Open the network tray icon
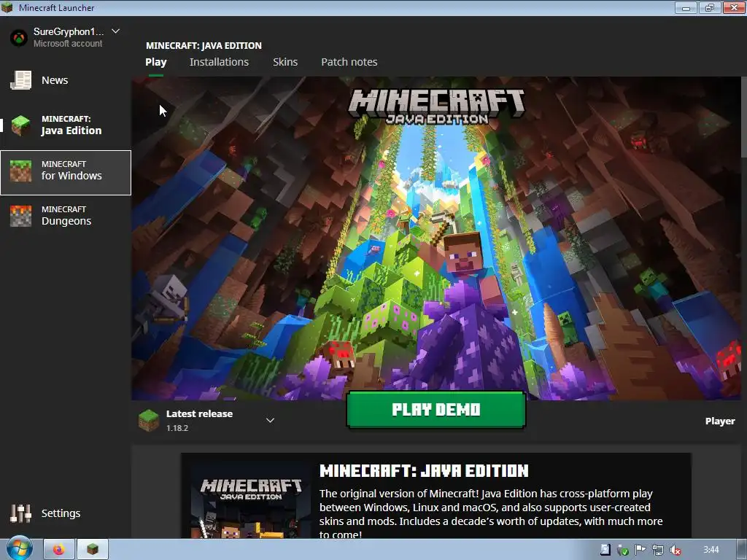Viewport: 747px width, 560px height. (657, 550)
